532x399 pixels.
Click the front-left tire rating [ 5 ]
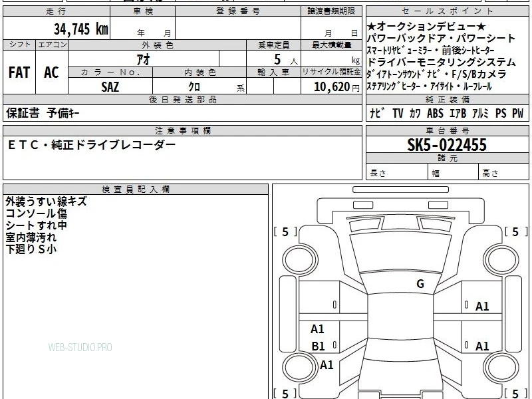(285, 231)
